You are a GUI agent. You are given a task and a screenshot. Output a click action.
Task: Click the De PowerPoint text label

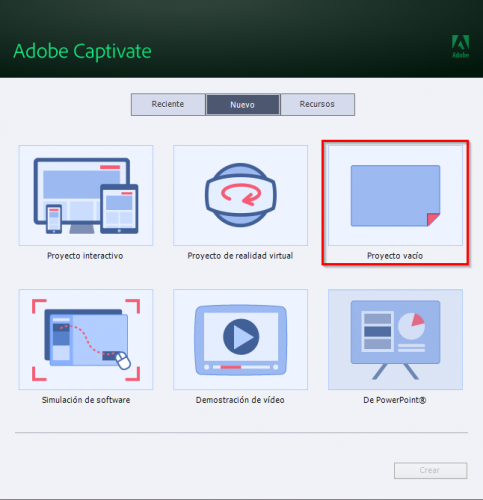pyautogui.click(x=395, y=400)
